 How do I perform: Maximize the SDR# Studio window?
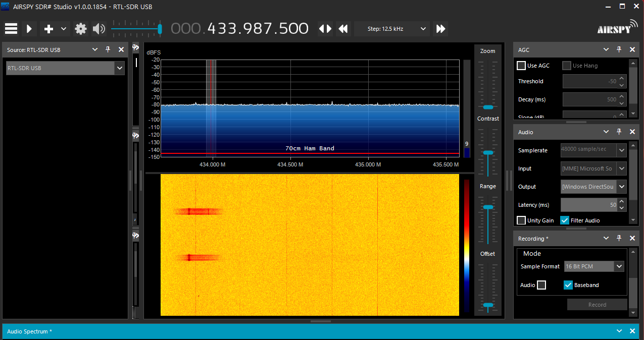click(622, 7)
